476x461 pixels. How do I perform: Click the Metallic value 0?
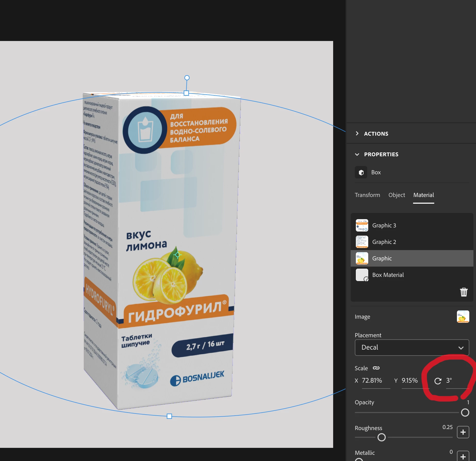click(451, 452)
